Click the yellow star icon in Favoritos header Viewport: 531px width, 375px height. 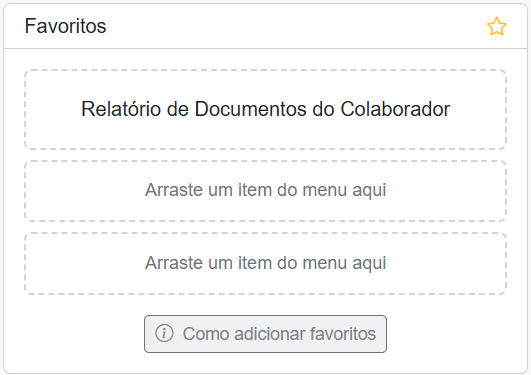click(x=496, y=26)
